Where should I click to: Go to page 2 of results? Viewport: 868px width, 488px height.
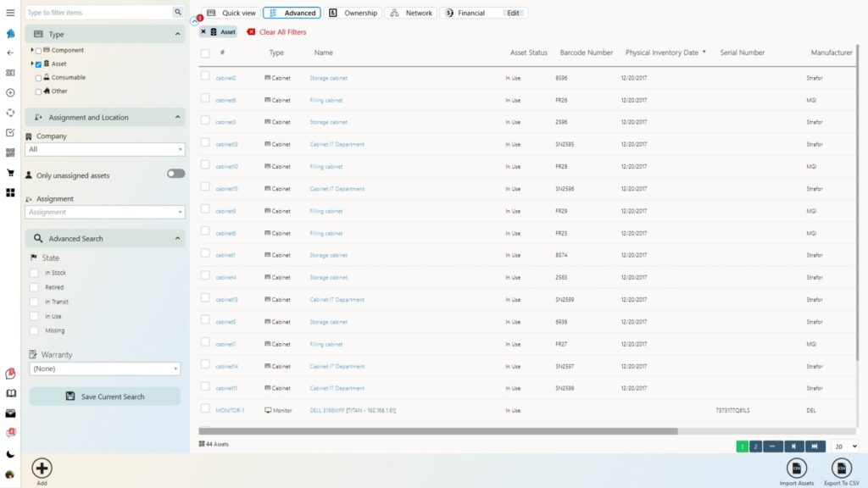pos(756,446)
